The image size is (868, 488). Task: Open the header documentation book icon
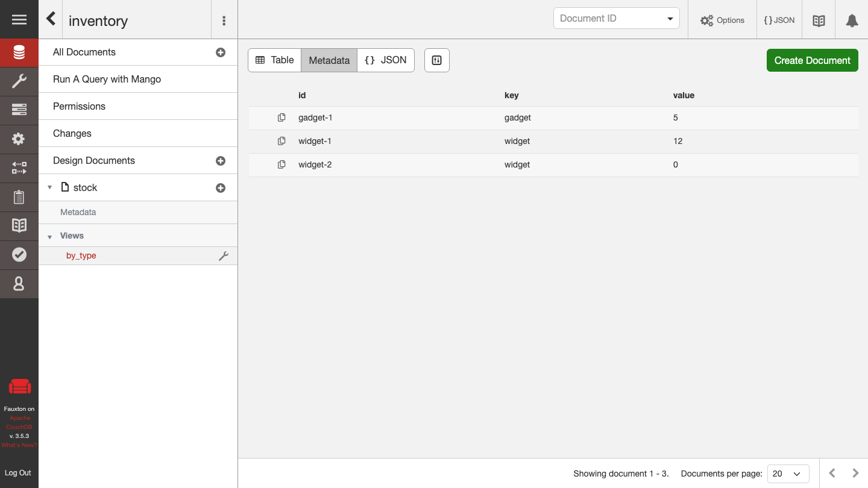click(x=819, y=20)
